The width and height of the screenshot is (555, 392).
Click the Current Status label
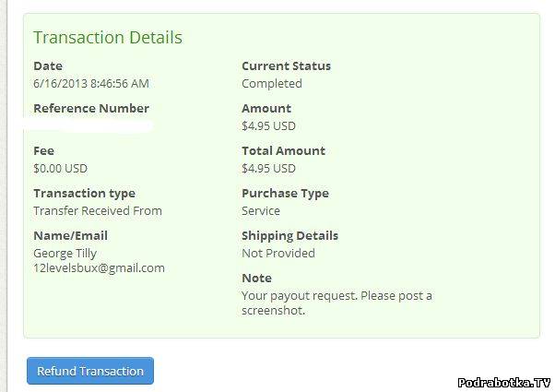pos(286,65)
